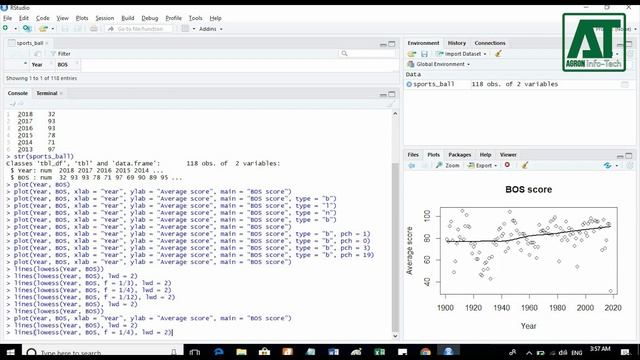Click the clear environment broom icon
Image resolution: width=640 pixels, height=360 pixels.
498,53
